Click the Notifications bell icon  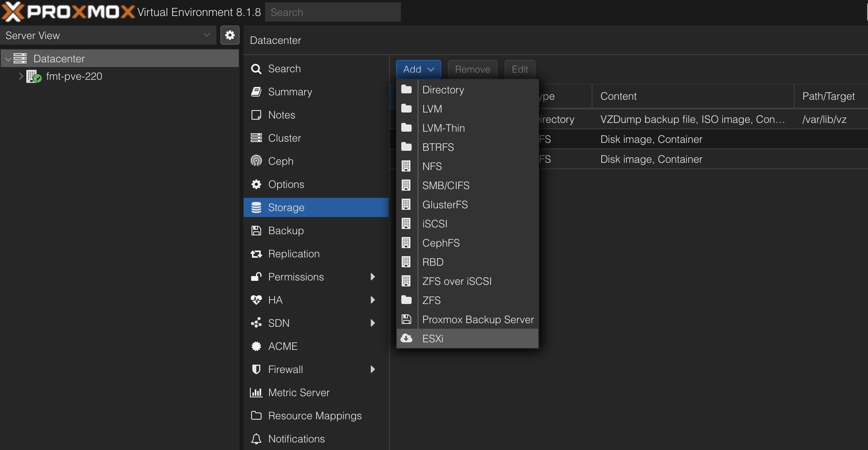256,438
